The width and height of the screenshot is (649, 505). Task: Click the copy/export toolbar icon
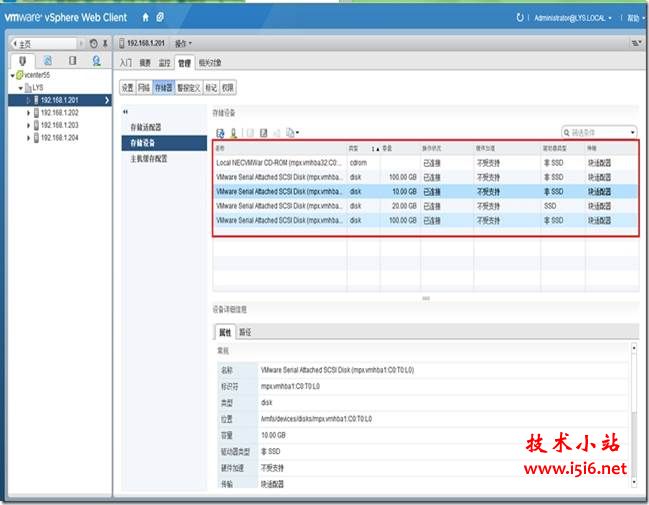(292, 133)
